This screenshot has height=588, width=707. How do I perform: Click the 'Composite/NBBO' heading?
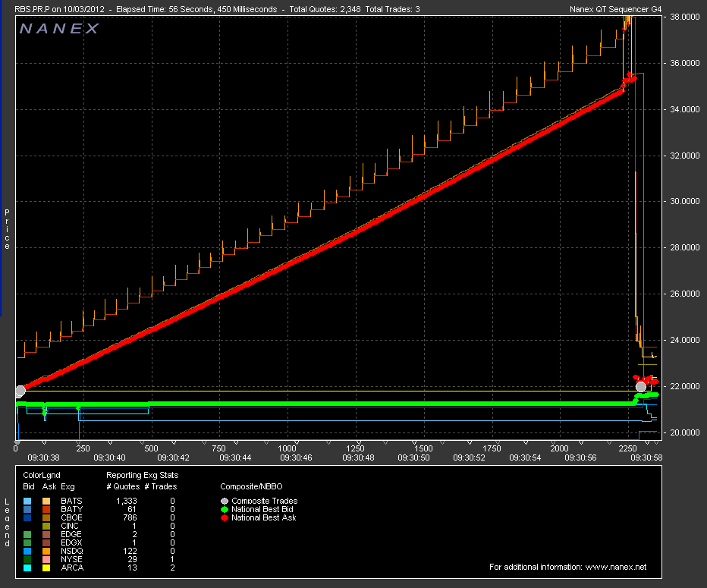click(x=251, y=486)
